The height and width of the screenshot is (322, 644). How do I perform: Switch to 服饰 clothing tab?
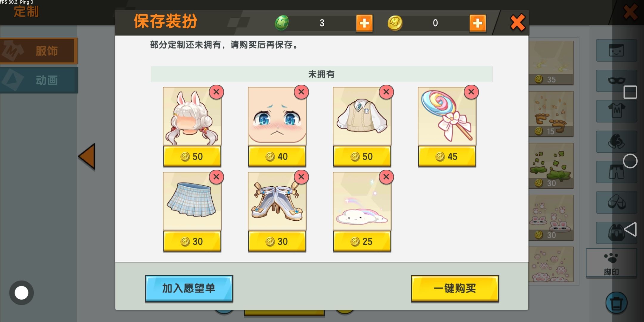click(39, 51)
